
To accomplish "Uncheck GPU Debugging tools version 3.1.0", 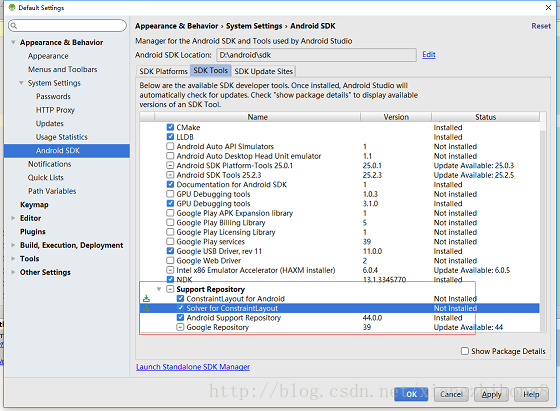I will point(170,204).
